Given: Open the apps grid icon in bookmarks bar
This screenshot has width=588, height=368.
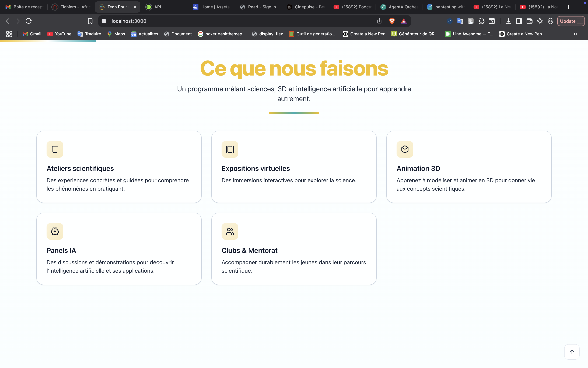Looking at the screenshot, I should (x=9, y=34).
